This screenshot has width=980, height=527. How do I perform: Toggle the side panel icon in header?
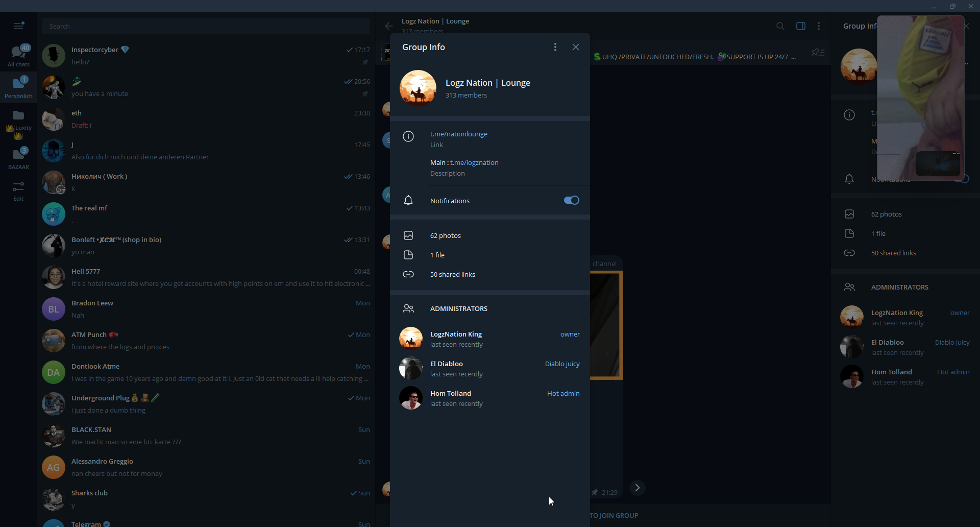pos(800,26)
